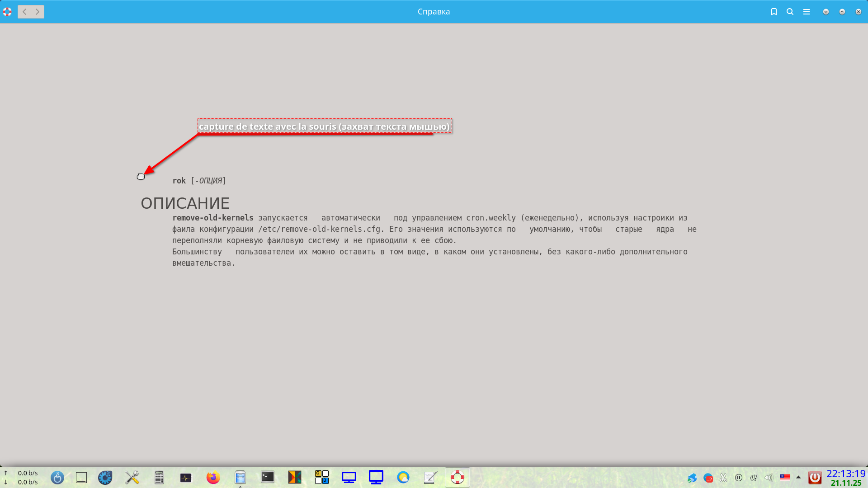Open the calculator from the taskbar

(x=159, y=478)
